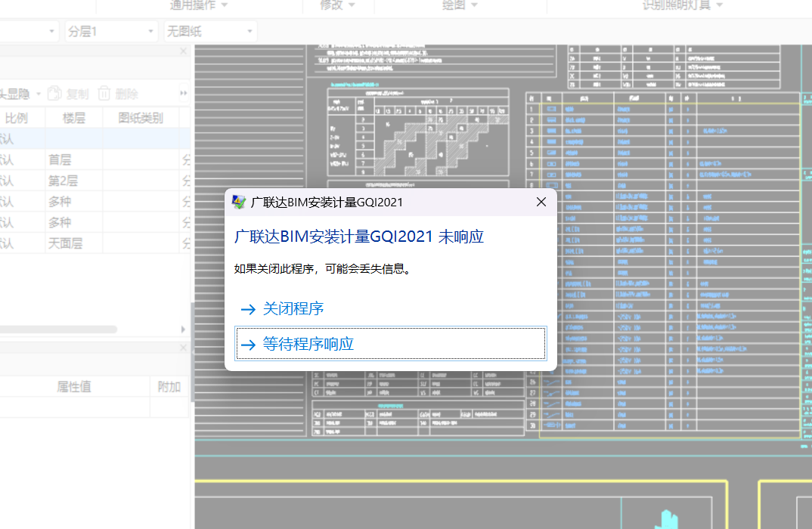Open the 无图纸 dropdown
812x529 pixels.
click(x=209, y=32)
